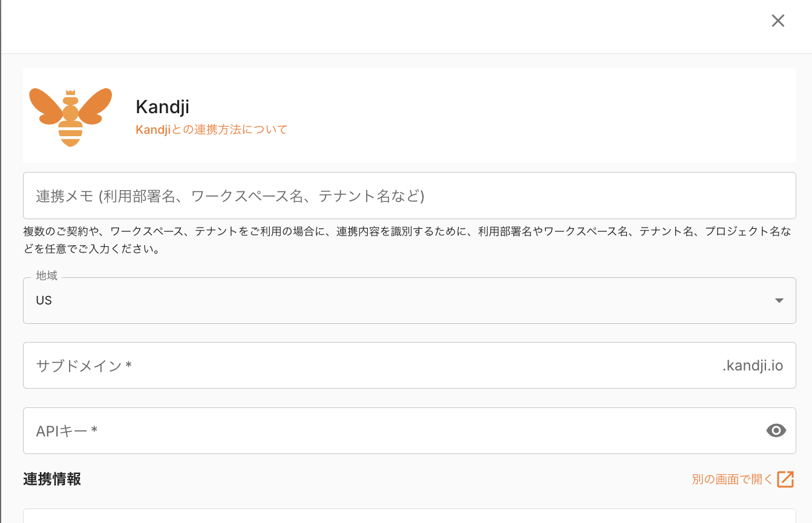The height and width of the screenshot is (523, 812).
Task: Open the Kandjiとの連携方法について help link
Action: point(211,130)
